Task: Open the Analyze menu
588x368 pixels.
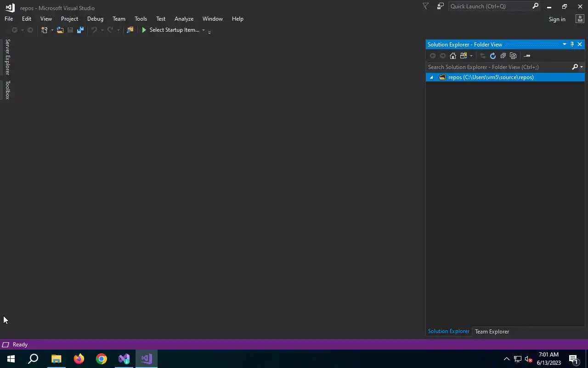Action: tap(184, 19)
